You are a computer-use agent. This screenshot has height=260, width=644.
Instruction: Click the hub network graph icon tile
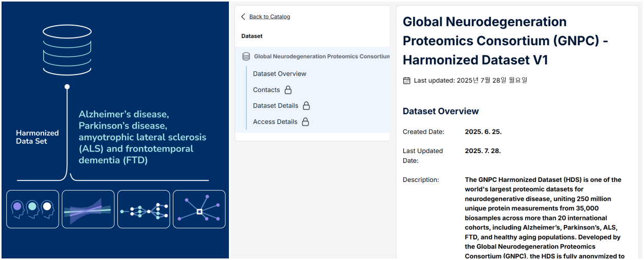[x=199, y=209]
